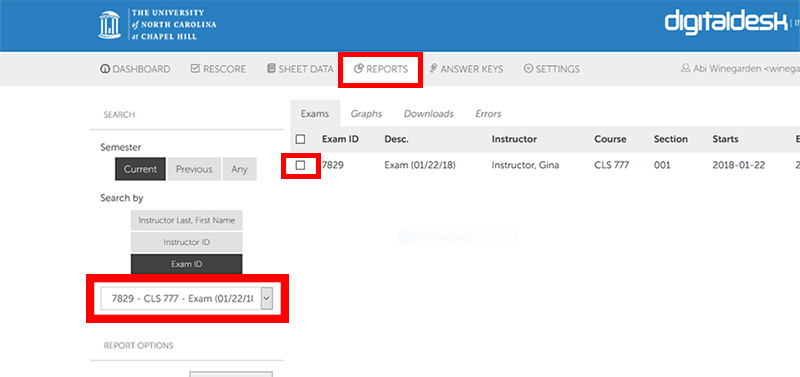Click the Sheet Data document icon
Viewport: 800px width, 377px height.
coord(271,69)
